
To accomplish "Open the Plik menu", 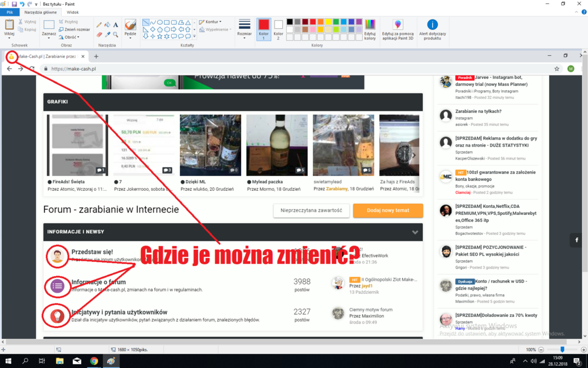I will tap(9, 11).
